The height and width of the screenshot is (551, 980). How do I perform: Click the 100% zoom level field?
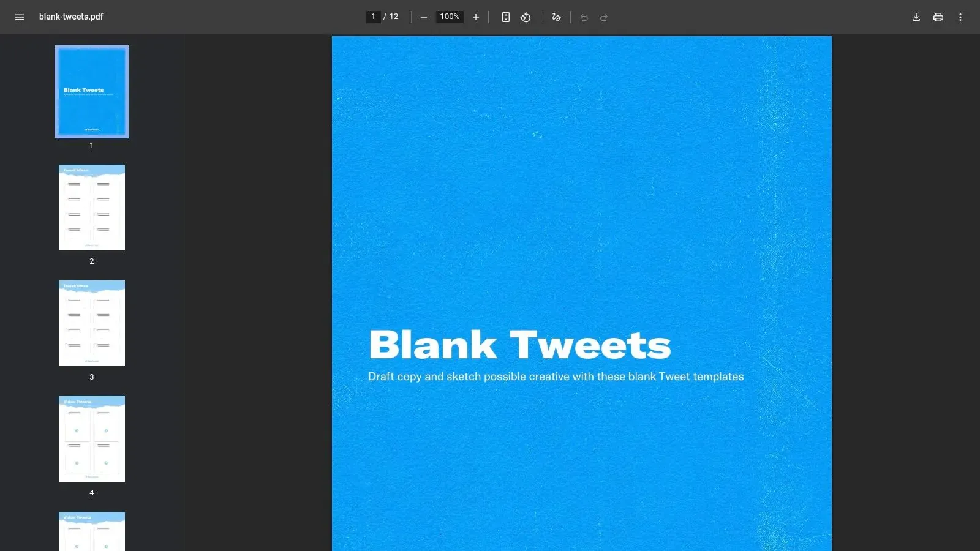click(450, 17)
